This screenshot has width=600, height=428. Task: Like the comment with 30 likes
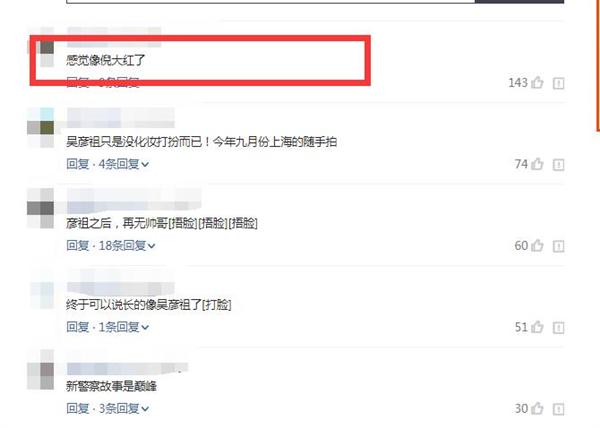point(538,408)
